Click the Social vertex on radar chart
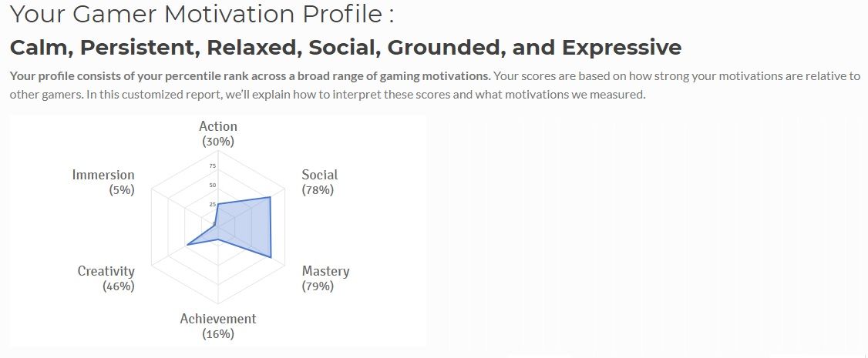 coord(270,197)
